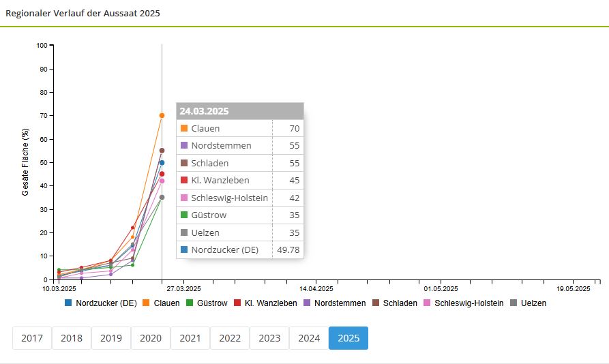This screenshot has width=609, height=364.
Task: Click the x-axis label 01.05.2025
Action: tap(441, 289)
